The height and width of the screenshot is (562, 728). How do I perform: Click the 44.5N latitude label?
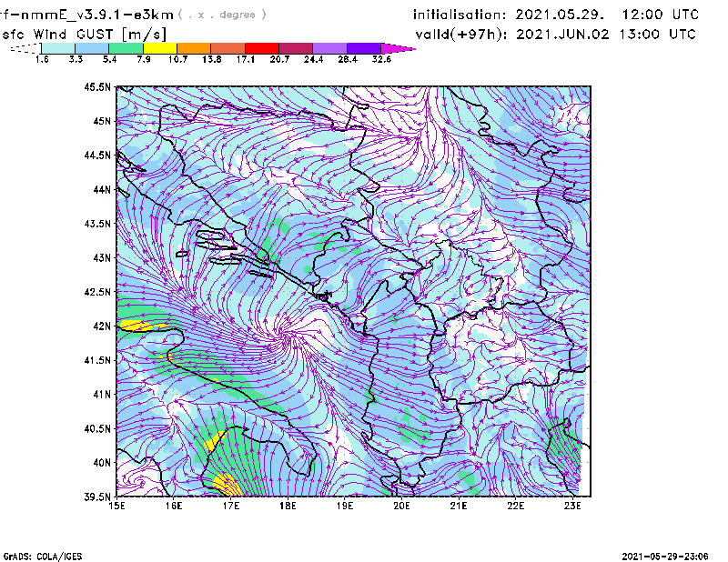point(97,155)
